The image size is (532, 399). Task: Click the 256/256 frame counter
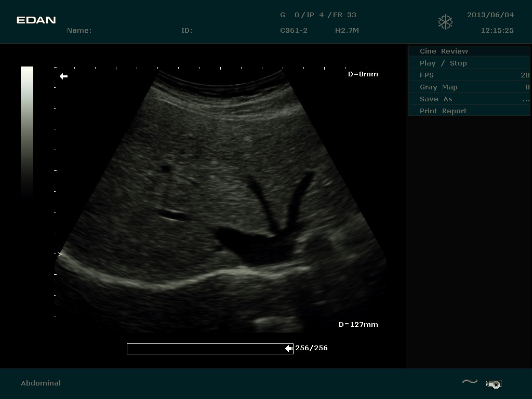point(311,348)
